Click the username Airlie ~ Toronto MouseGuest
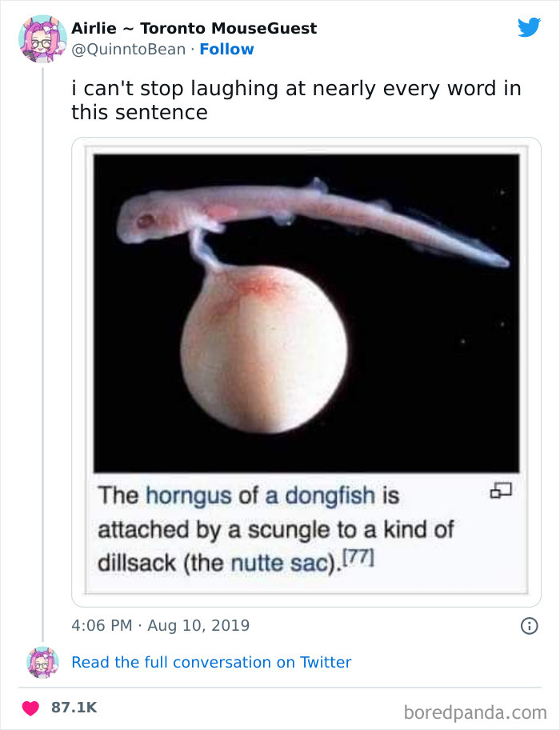 tap(193, 27)
